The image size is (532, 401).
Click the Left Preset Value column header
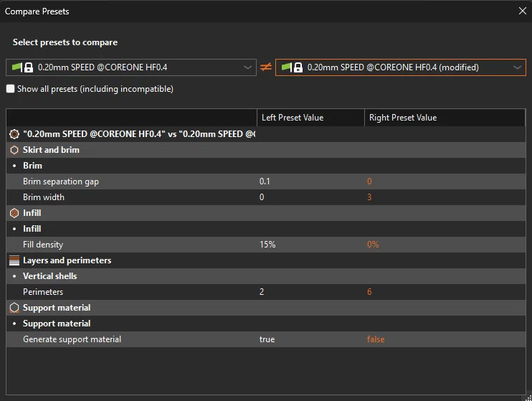pos(310,118)
